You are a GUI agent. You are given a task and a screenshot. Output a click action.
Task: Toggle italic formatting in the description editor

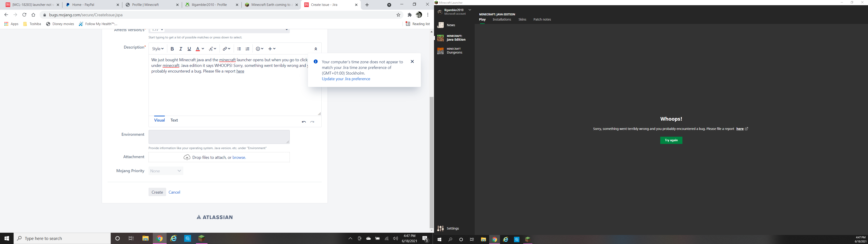(181, 49)
